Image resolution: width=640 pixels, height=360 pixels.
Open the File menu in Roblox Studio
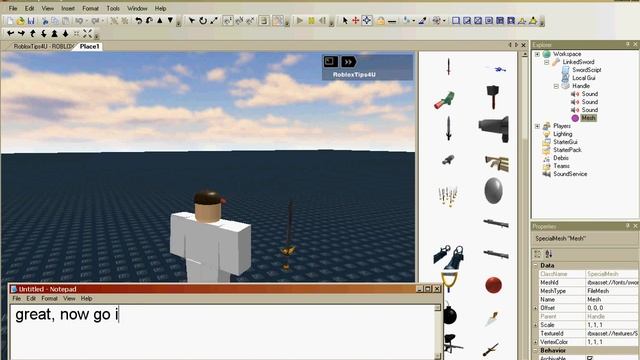click(13, 8)
